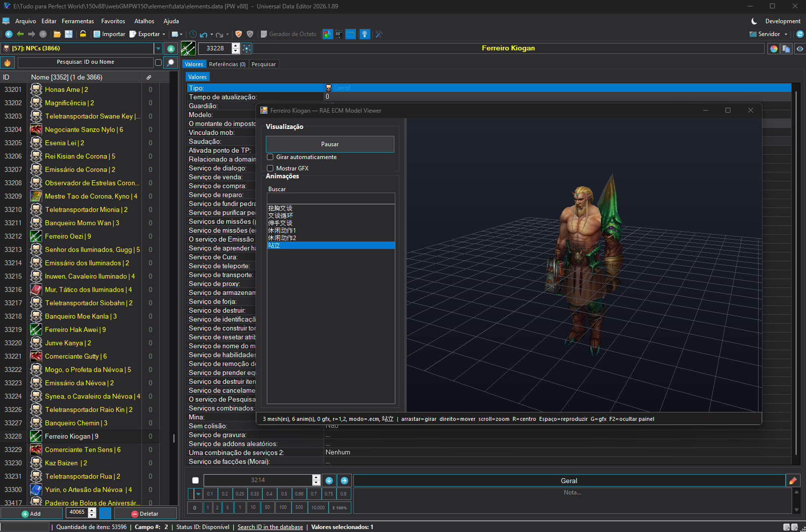Open file with the yellow folder icon

[x=57, y=34]
